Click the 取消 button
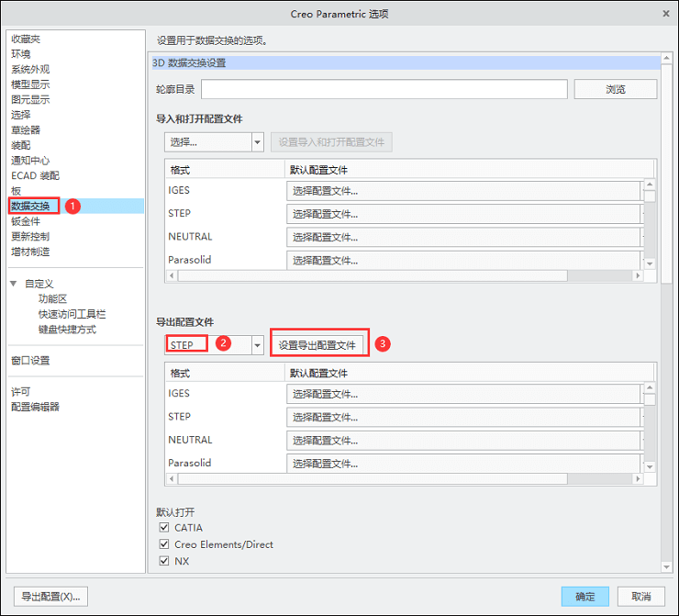Viewport: 679px width, 616px height. [x=640, y=597]
